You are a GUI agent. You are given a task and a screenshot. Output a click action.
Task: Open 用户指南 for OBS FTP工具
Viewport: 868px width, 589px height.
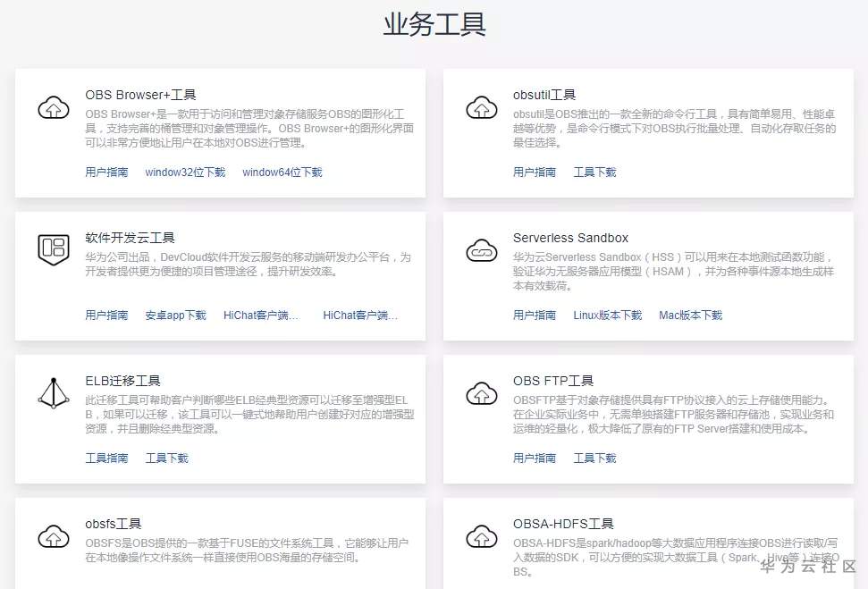point(535,458)
